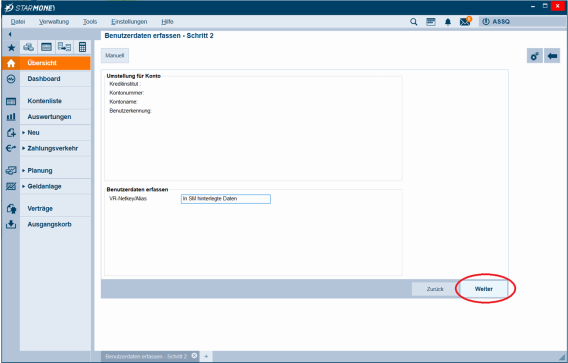This screenshot has height=363, width=568.
Task: Click the favorites star icon
Action: tap(11, 47)
